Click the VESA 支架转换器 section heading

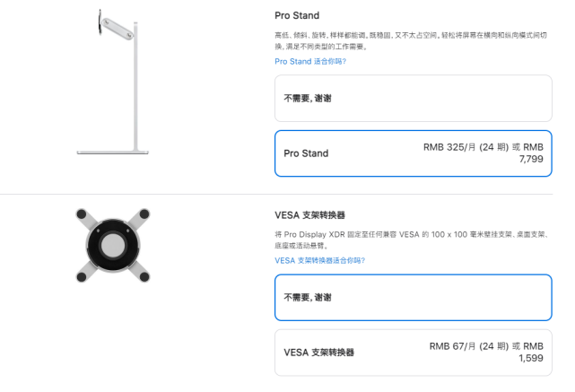[x=309, y=215]
